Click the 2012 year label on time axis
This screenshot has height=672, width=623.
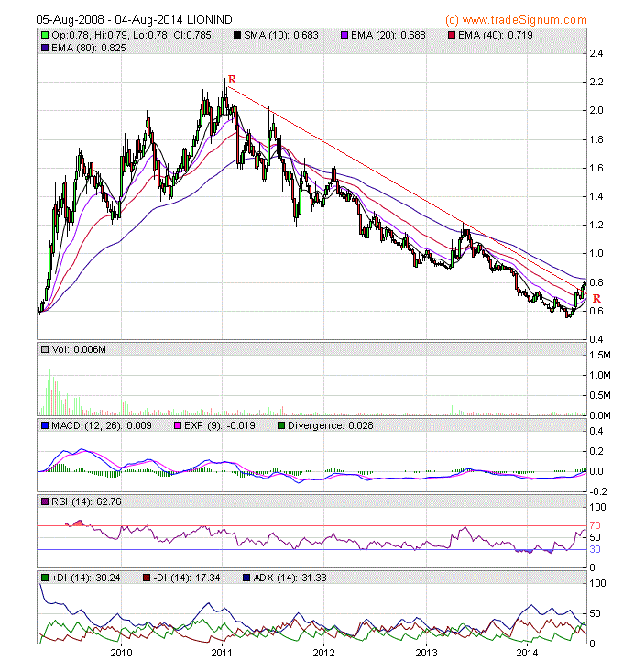(x=323, y=653)
